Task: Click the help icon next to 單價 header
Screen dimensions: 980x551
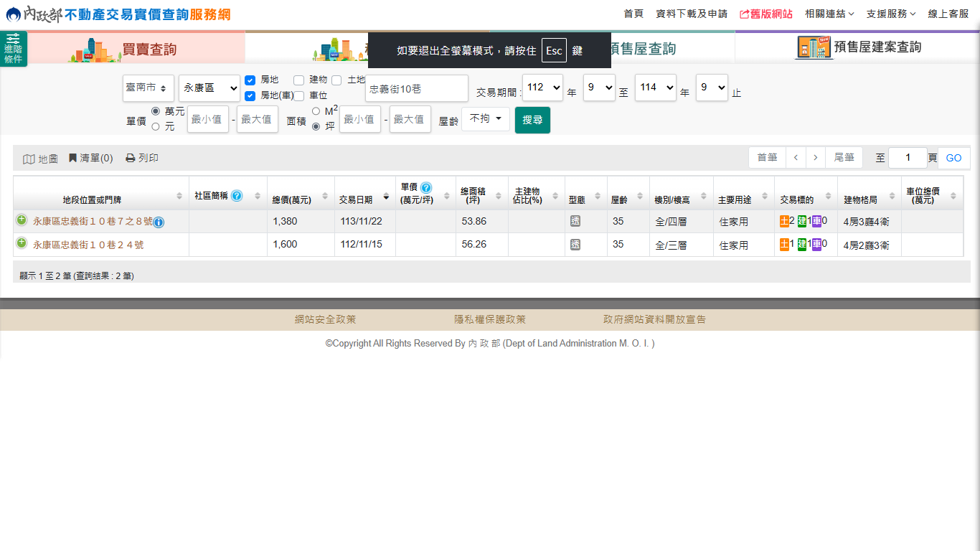Action: tap(425, 187)
